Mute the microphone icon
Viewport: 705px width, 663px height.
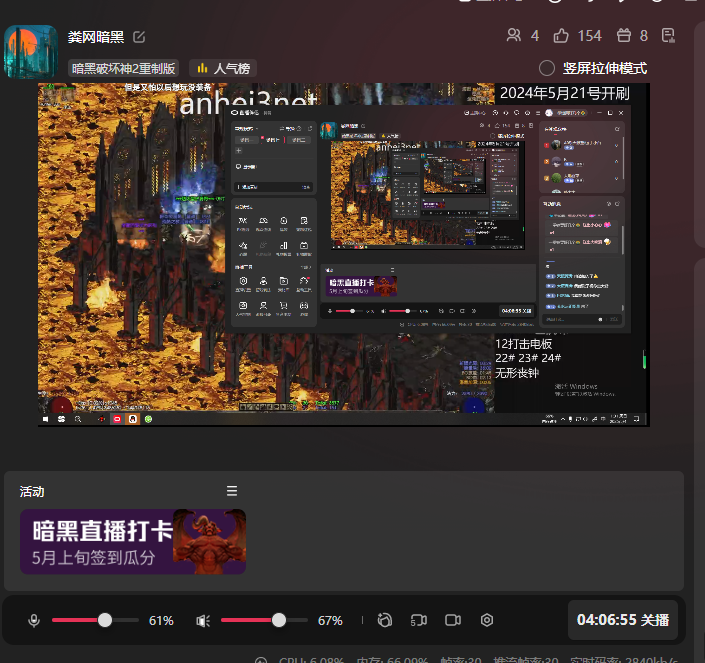click(x=34, y=621)
